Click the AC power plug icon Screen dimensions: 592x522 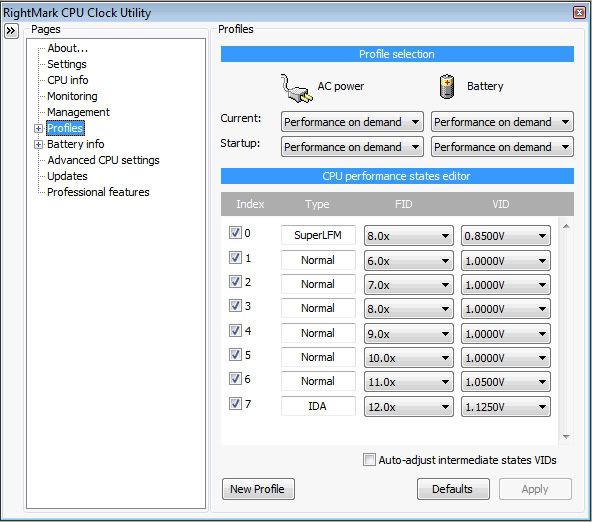coord(296,88)
